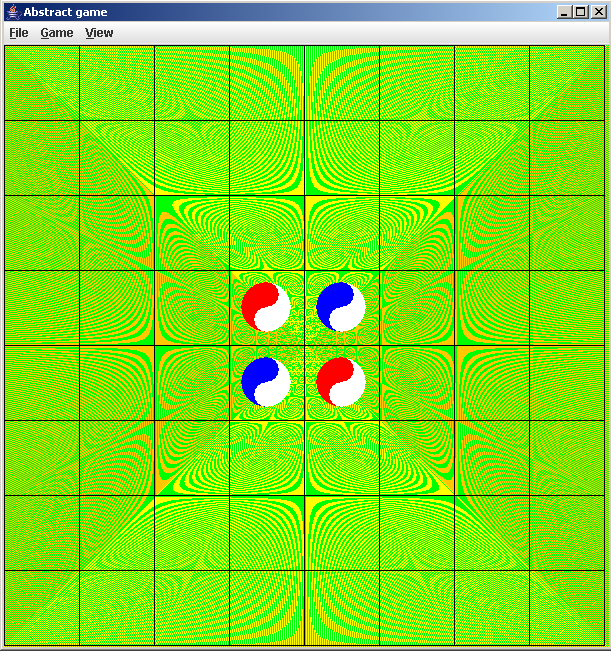Screen dimensions: 615x653
Task: Click the empty square directly left of the lower blue piece
Action: tap(192, 383)
